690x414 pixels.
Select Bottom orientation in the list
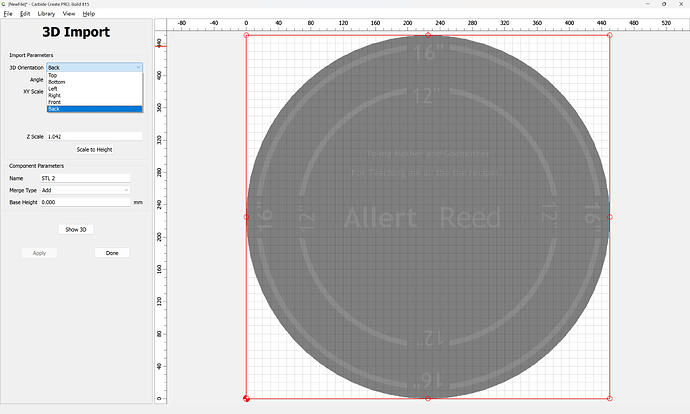(95, 82)
